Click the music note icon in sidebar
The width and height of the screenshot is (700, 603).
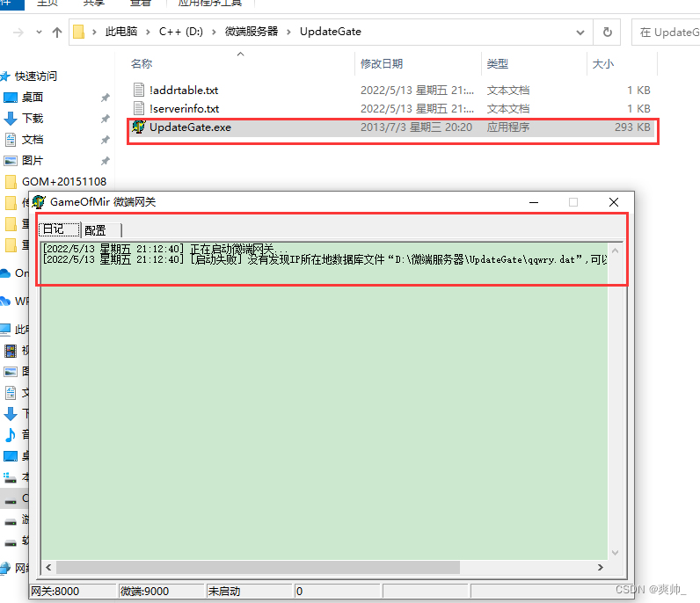(x=10, y=434)
